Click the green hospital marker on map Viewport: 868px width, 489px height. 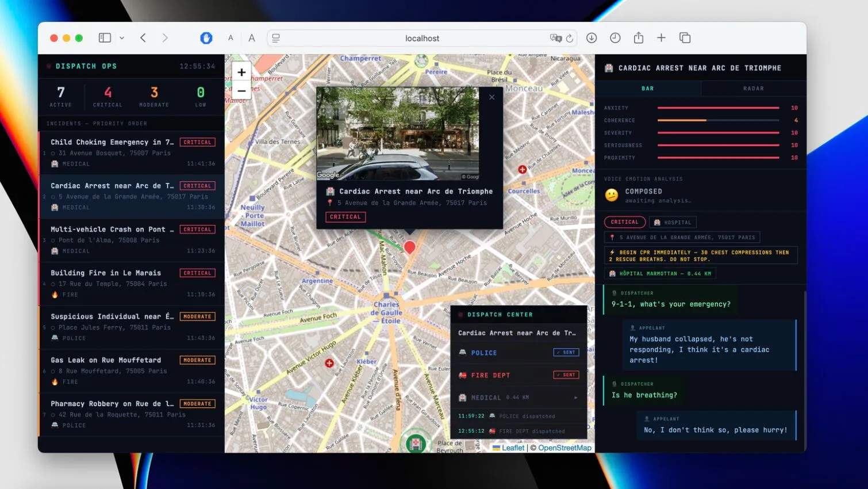(416, 443)
